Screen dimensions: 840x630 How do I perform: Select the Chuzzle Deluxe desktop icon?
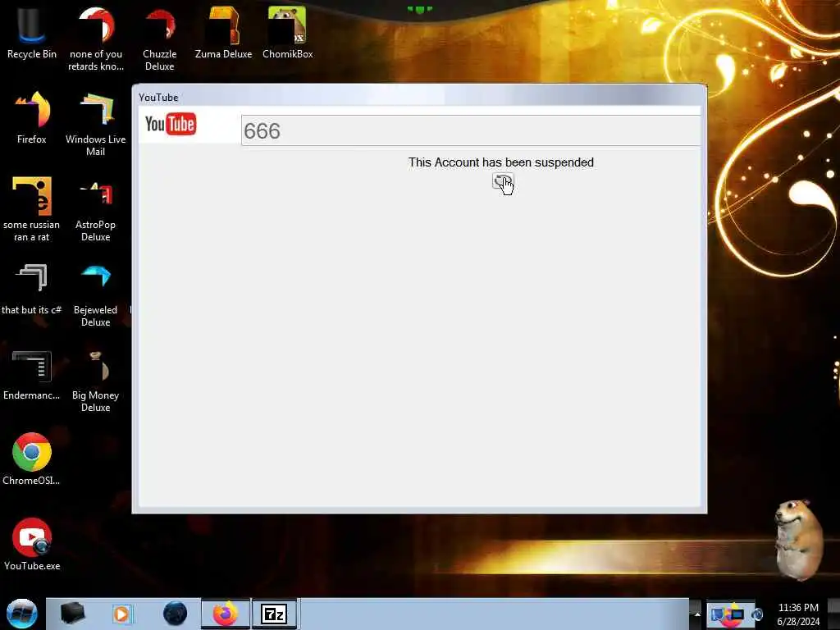coord(160,39)
